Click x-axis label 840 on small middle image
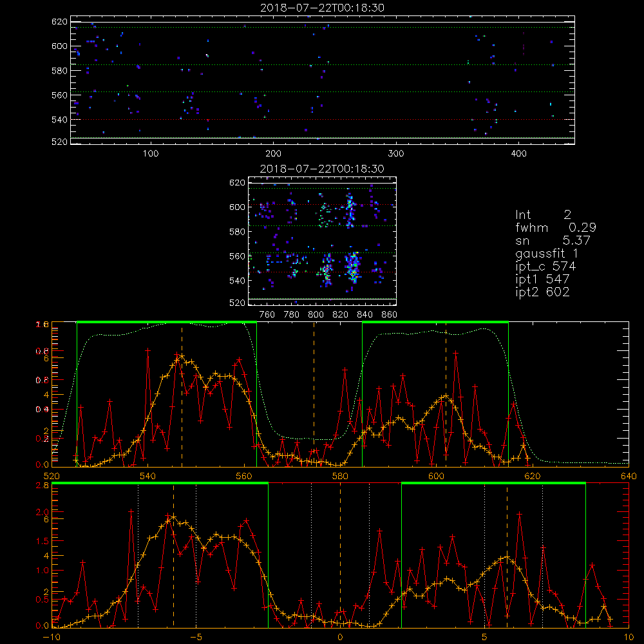The width and height of the screenshot is (644, 644). tap(365, 315)
